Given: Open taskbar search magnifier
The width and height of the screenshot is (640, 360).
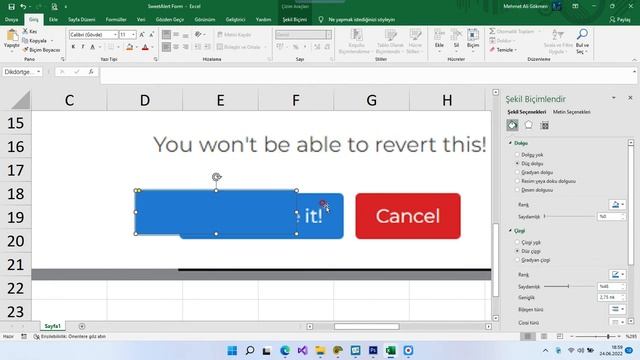Looking at the screenshot, I should pyautogui.click(x=250, y=351).
